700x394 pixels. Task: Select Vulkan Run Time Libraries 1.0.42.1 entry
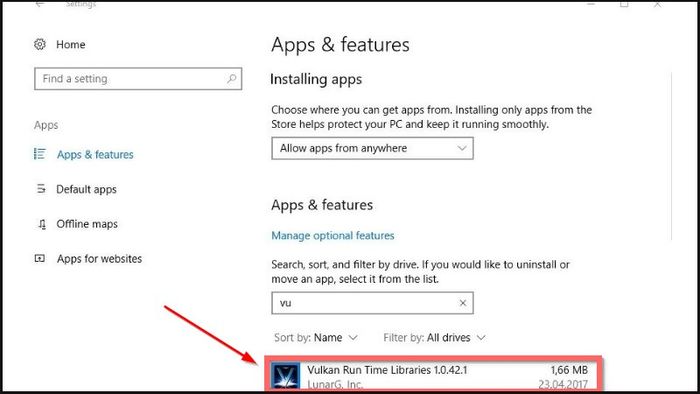pyautogui.click(x=433, y=374)
